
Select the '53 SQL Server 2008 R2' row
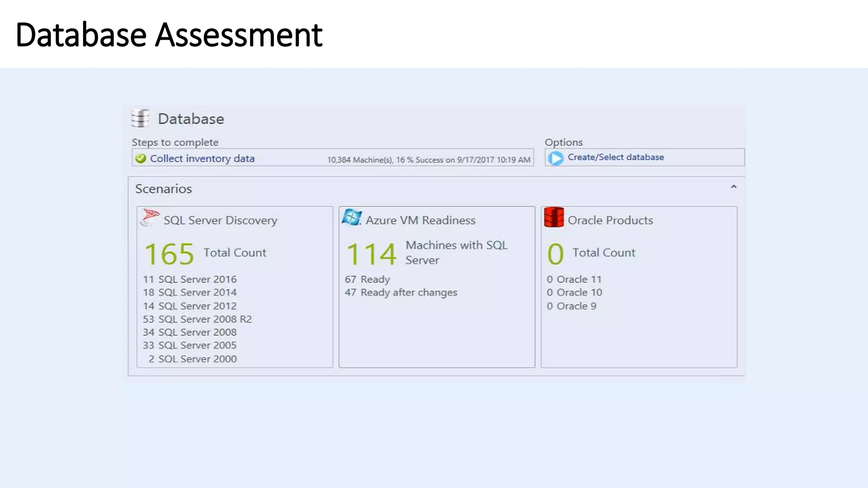tap(198, 319)
